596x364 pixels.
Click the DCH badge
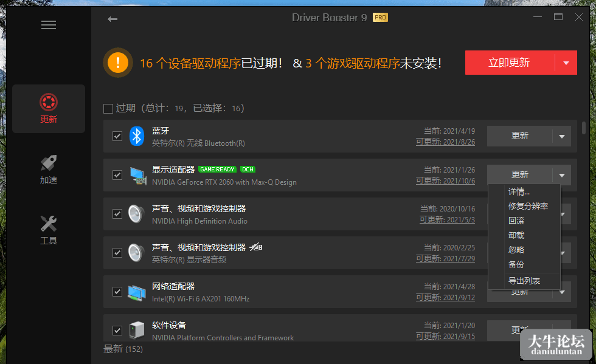pos(248,170)
